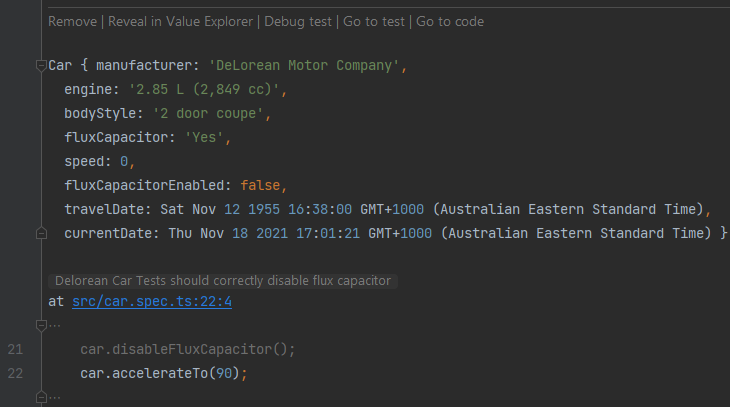Image resolution: width=730 pixels, height=407 pixels.
Task: Open src/car.spec.ts:22:4 source link
Action: point(152,301)
